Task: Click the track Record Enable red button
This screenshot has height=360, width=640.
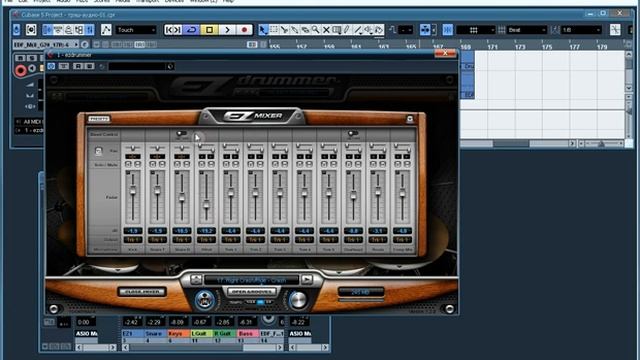Action: [x=20, y=71]
